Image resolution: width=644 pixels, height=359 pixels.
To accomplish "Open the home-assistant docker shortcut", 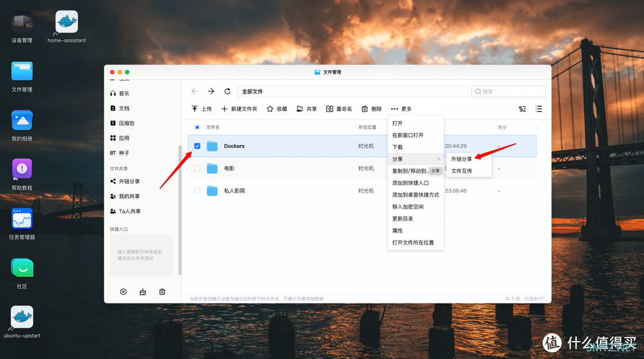I will (x=66, y=22).
